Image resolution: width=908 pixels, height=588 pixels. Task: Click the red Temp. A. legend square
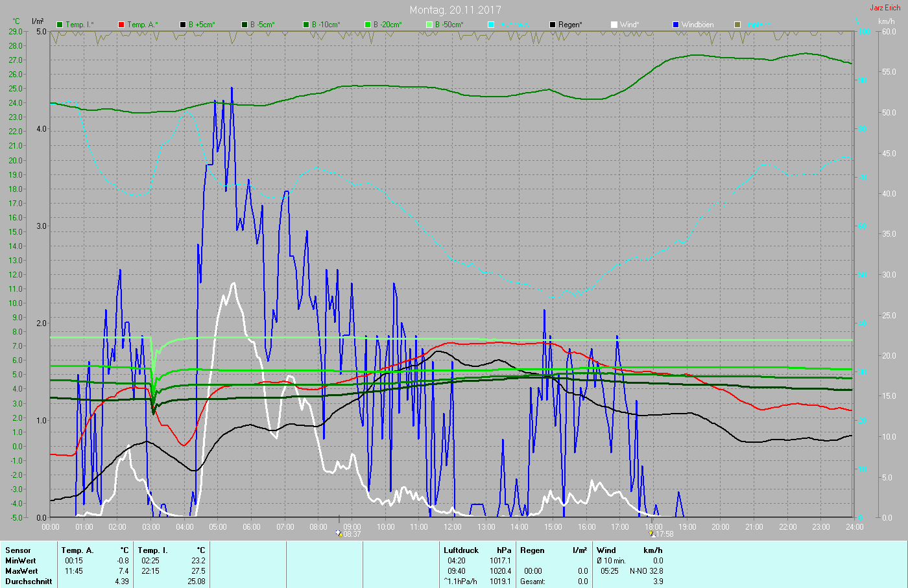pyautogui.click(x=121, y=25)
